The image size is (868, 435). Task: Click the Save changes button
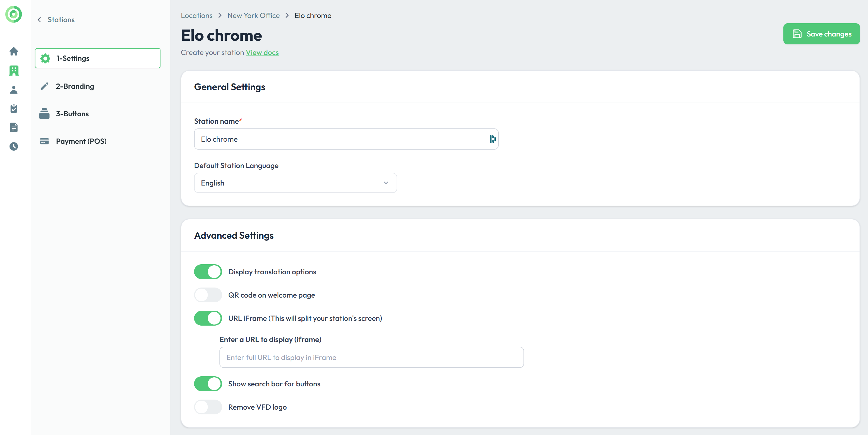coord(821,34)
